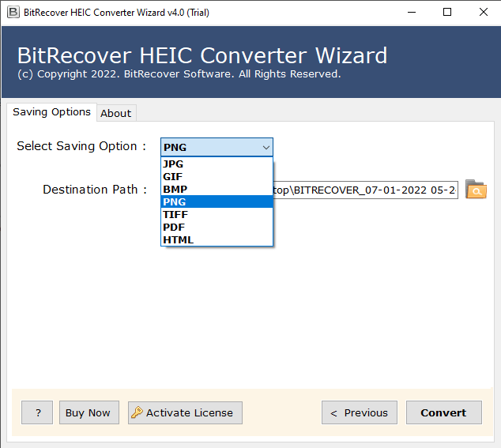Image resolution: width=501 pixels, height=448 pixels.
Task: Switch to the About tab
Action: tap(115, 113)
